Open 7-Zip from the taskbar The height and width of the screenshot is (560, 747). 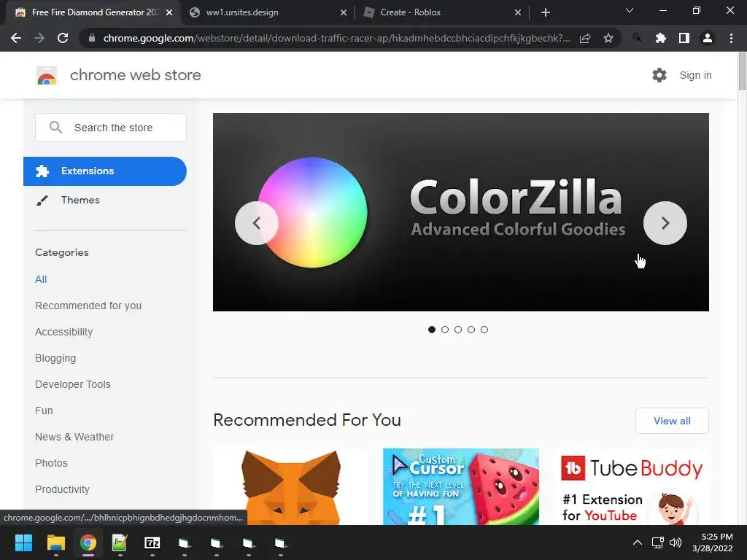pyautogui.click(x=152, y=542)
